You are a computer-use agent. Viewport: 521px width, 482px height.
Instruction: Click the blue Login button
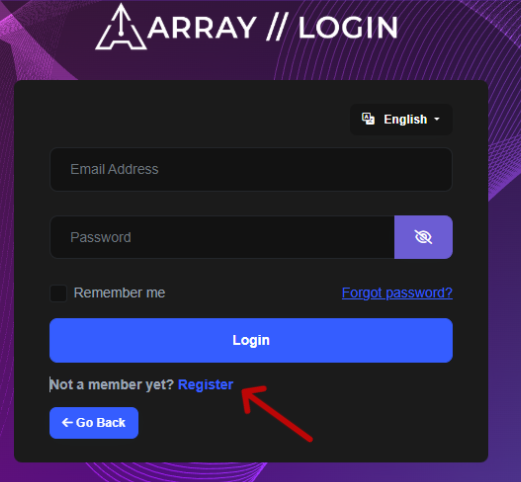(251, 340)
